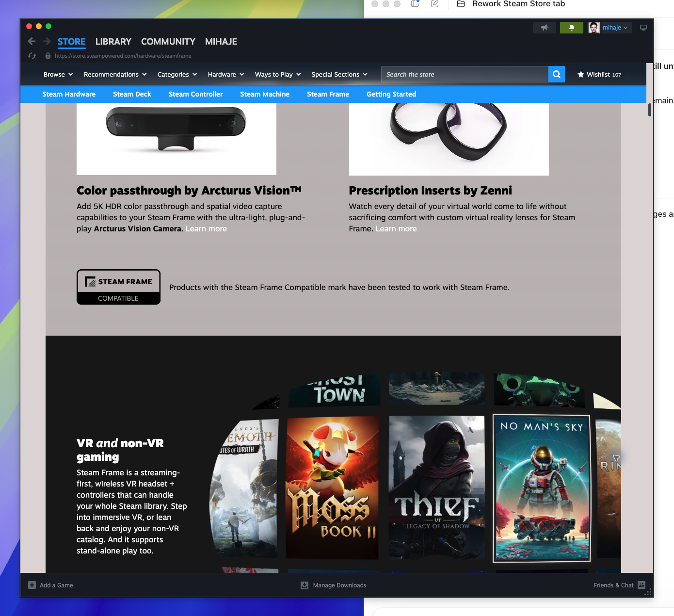Select Steam Hardware in blue nav bar
This screenshot has width=674, height=616.
69,94
